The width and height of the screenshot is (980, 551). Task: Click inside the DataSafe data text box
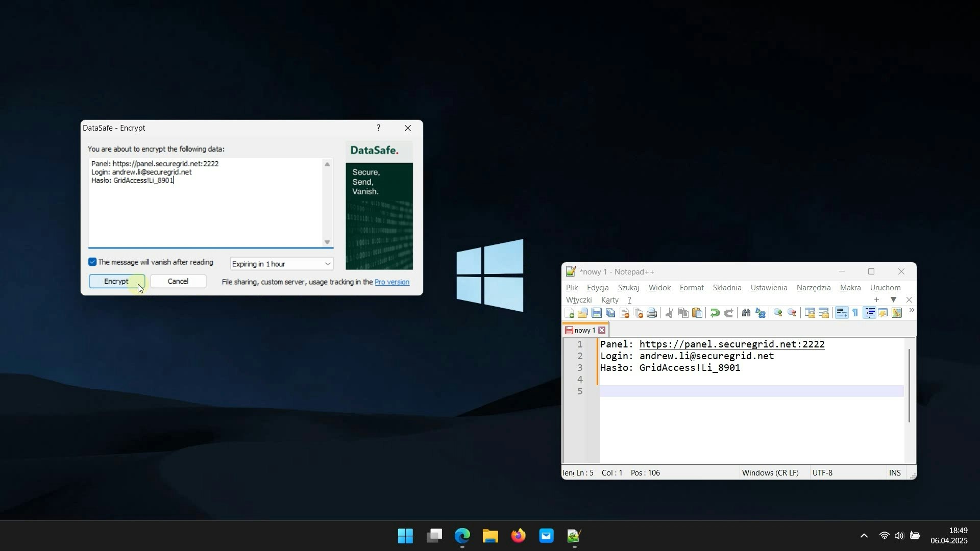pos(205,203)
